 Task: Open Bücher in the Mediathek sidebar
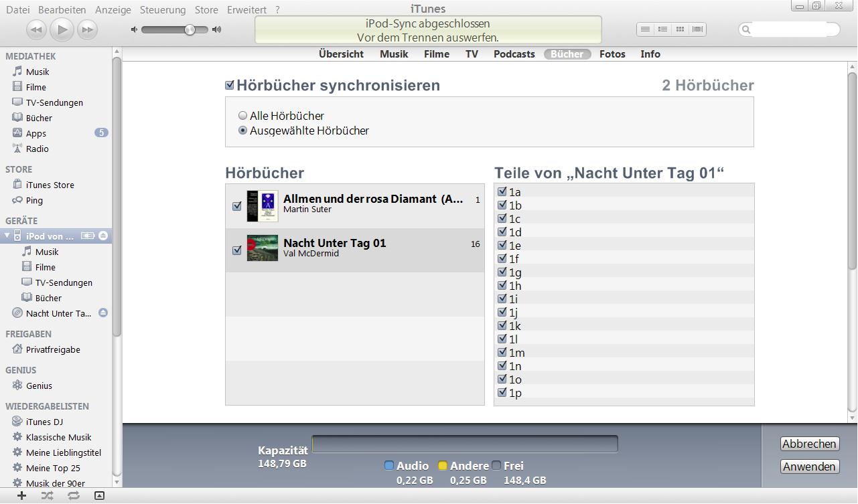coord(39,118)
